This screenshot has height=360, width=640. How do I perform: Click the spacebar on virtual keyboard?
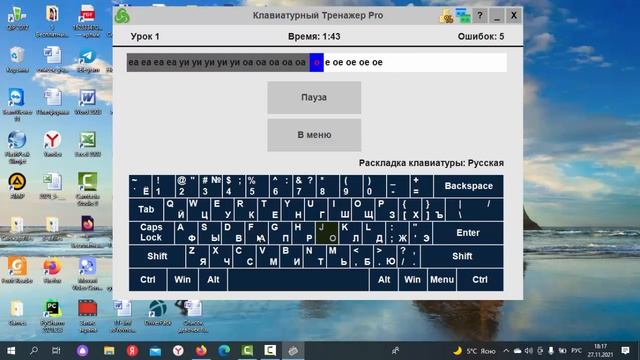tap(298, 280)
